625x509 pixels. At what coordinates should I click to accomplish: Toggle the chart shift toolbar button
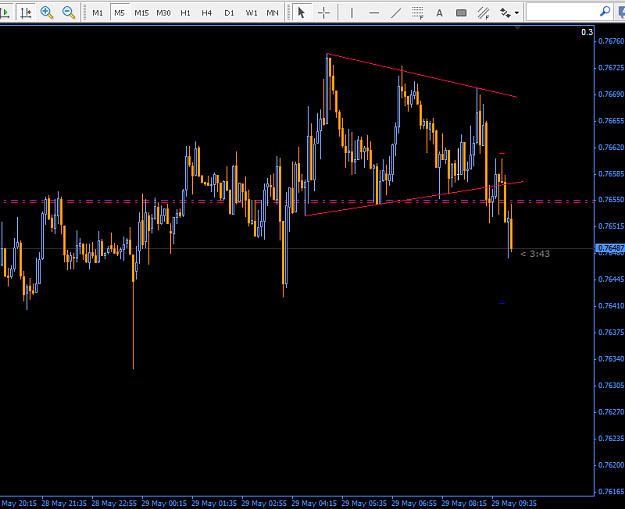click(26, 13)
